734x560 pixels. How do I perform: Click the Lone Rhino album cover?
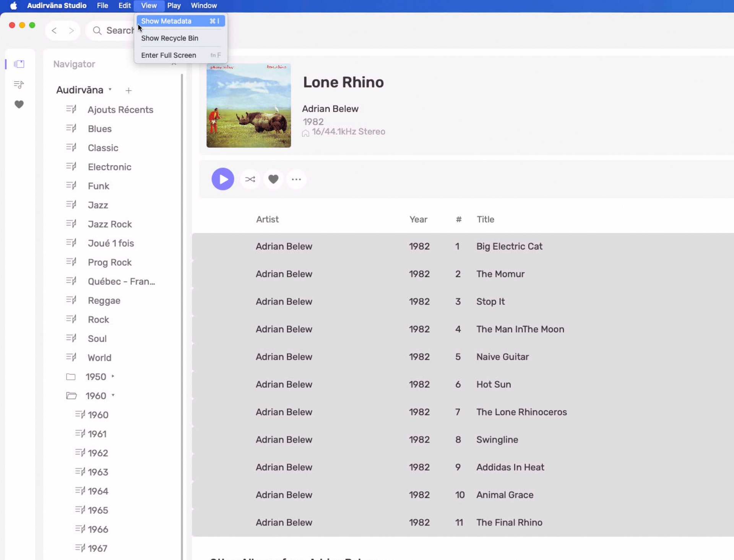(x=248, y=105)
